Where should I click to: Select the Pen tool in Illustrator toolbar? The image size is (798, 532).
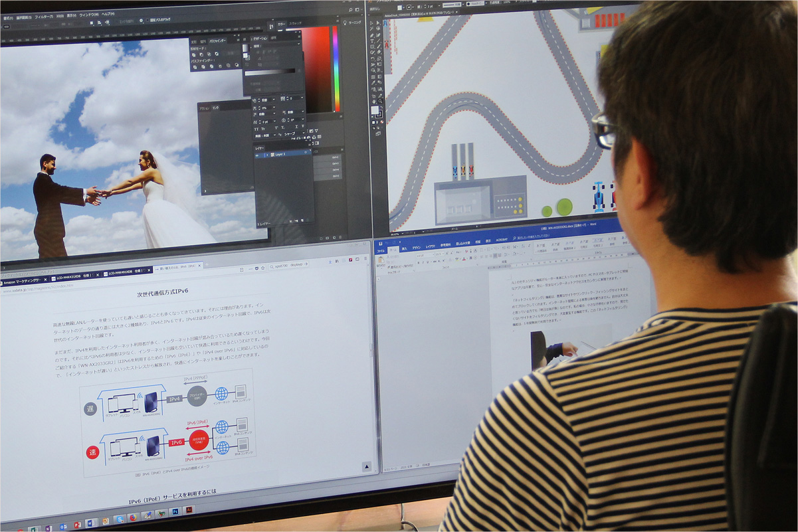pyautogui.click(x=372, y=35)
